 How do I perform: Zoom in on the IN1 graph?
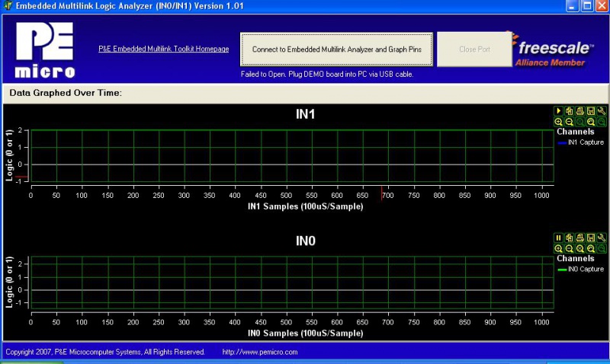(x=559, y=122)
